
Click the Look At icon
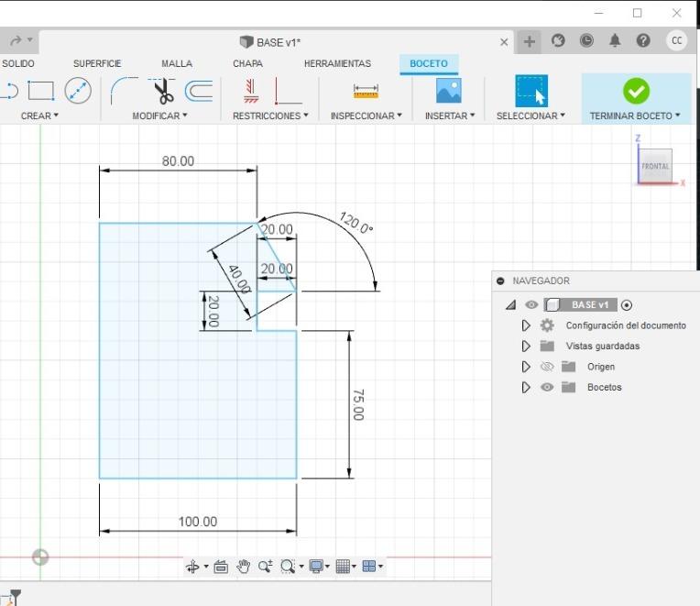coord(221,567)
